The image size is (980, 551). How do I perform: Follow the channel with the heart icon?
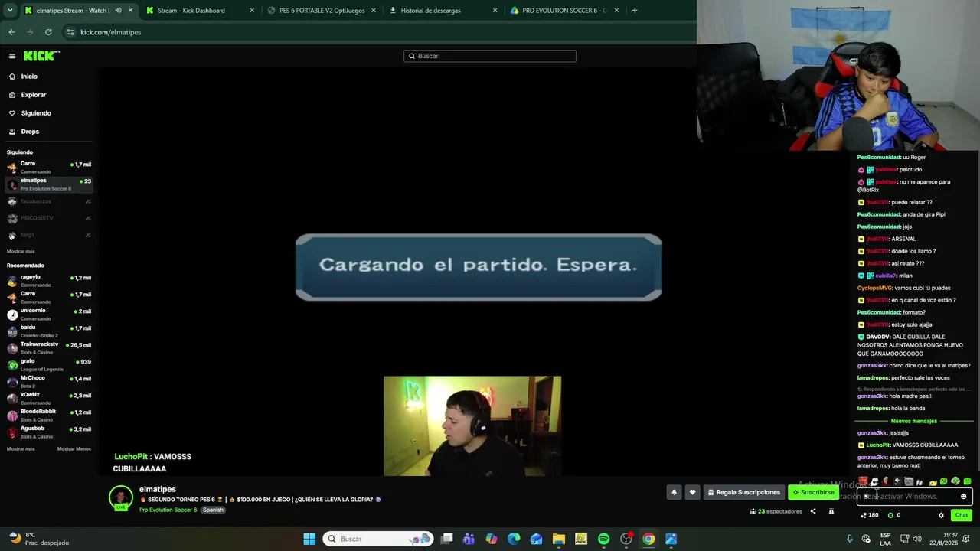(x=692, y=492)
